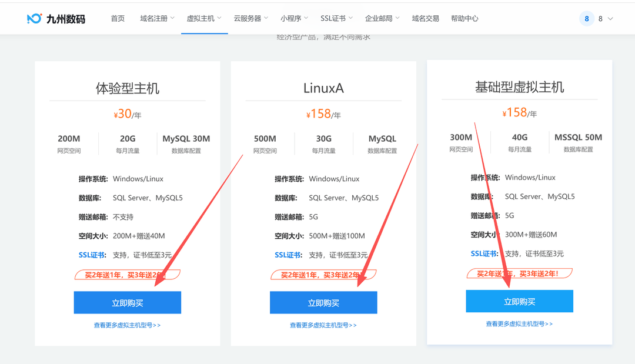The image size is (635, 364).
Task: Open 查看更多虚拟主机型号 under 基础型虚拟主机
Action: tap(519, 324)
